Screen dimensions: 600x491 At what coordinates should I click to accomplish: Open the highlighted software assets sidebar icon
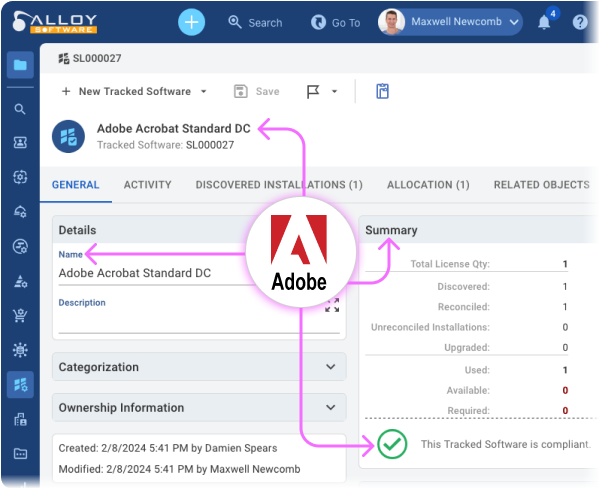tap(20, 385)
